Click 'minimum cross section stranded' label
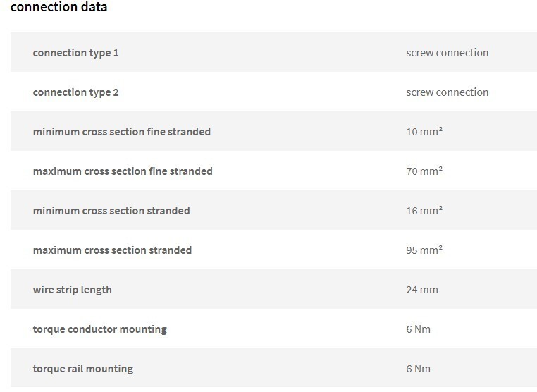The image size is (537, 392). point(111,210)
